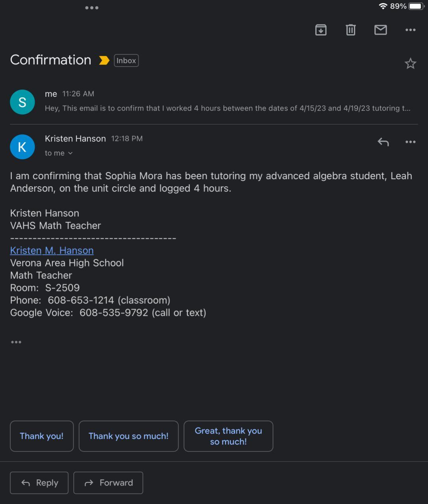Tap Kristen Hanson's K avatar
428x504 pixels.
[22, 147]
